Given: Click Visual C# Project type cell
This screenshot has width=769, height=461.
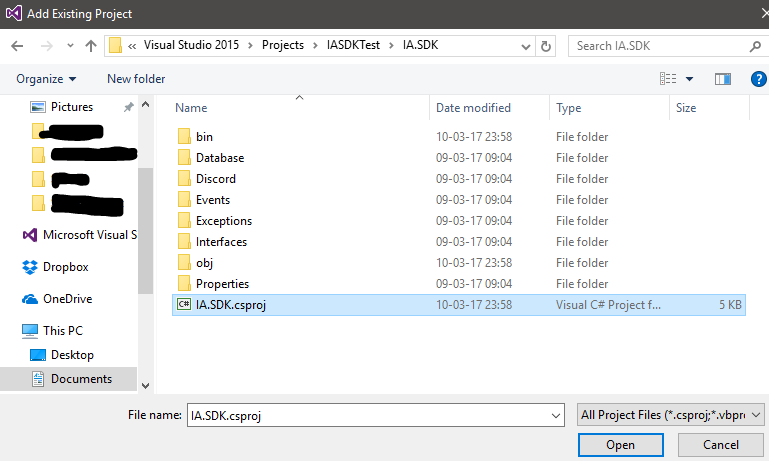Looking at the screenshot, I should tap(608, 305).
